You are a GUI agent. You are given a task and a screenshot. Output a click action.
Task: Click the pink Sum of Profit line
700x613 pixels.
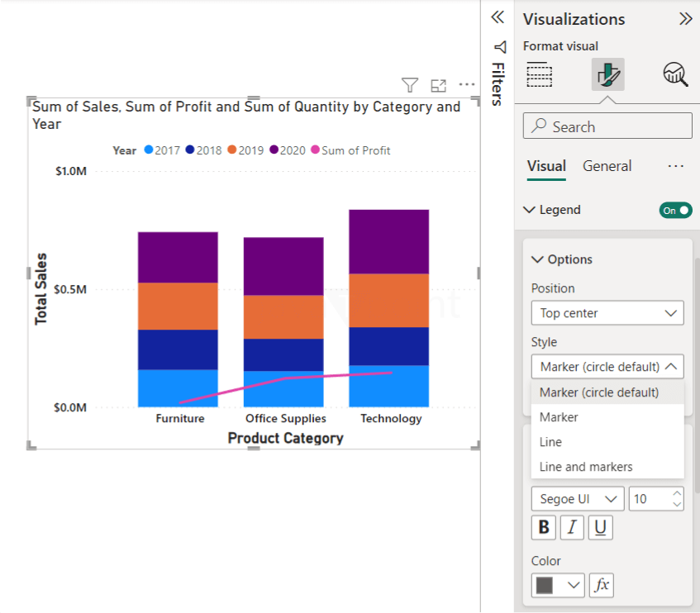pos(286,378)
